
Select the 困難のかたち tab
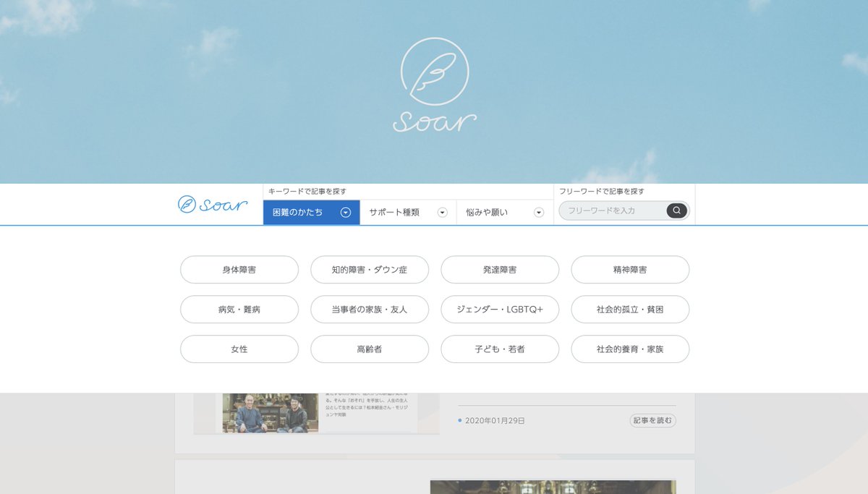tap(312, 213)
